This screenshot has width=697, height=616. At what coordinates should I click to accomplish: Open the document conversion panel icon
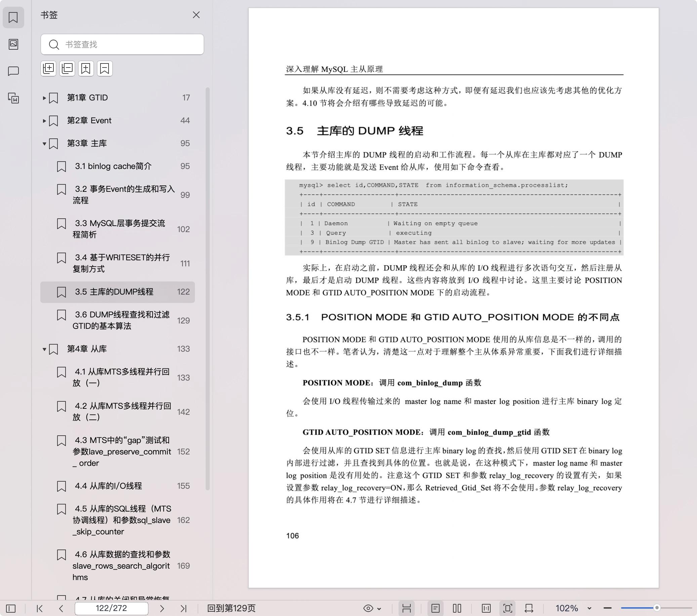coord(13,98)
